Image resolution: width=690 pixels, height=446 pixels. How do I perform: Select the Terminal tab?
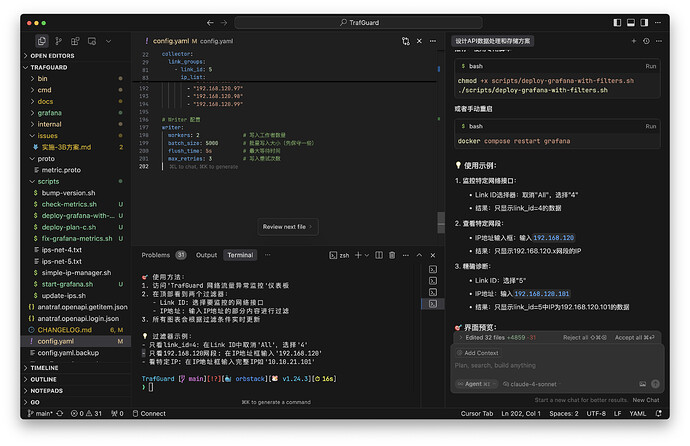[240, 255]
